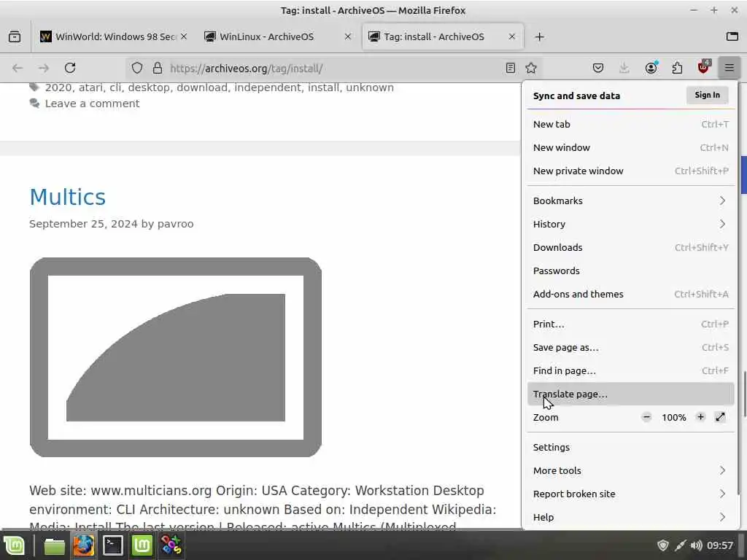Open the extensions puzzle icon
The image size is (747, 560).
point(677,68)
